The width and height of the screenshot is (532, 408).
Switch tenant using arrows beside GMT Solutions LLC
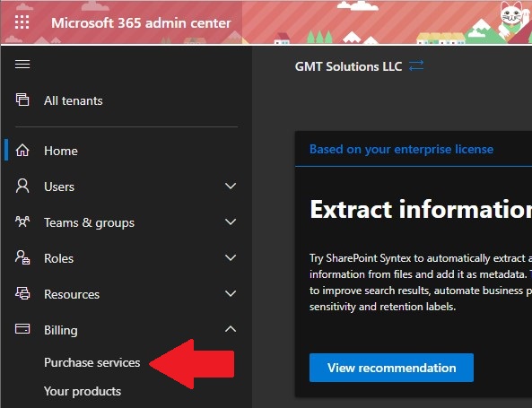point(416,65)
